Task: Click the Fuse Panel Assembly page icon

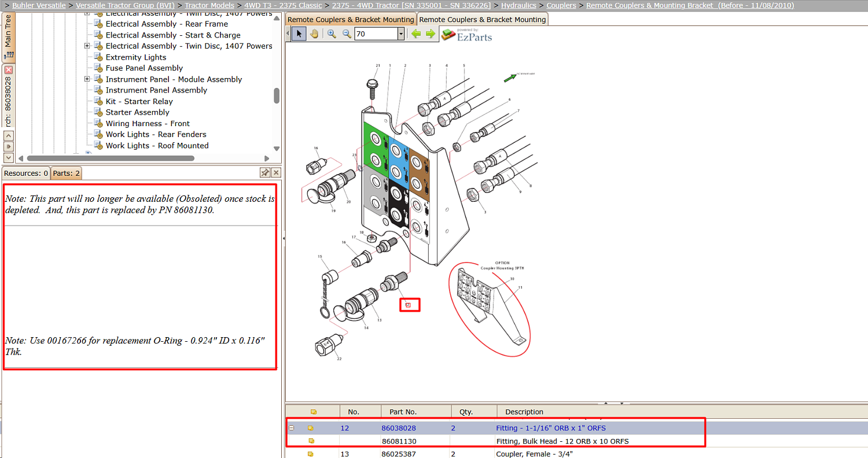Action: 98,68
